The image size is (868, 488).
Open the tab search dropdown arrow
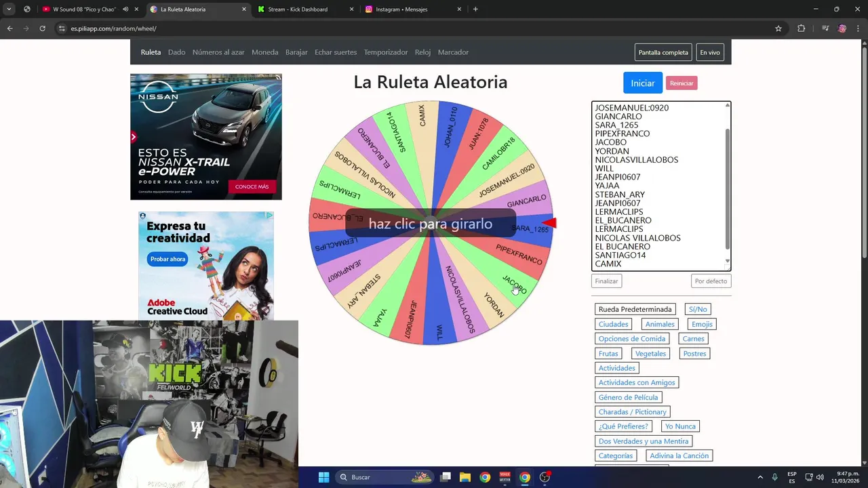coord(9,9)
